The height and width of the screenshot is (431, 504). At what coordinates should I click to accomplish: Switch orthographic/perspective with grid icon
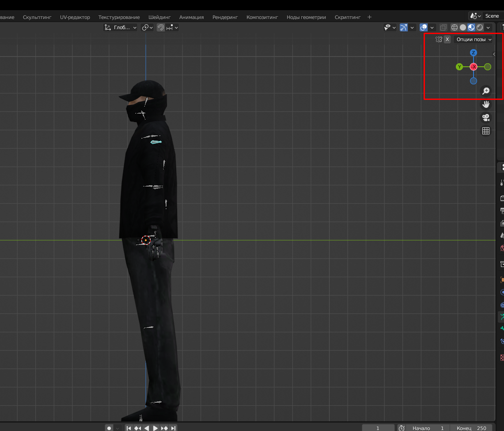click(x=486, y=131)
